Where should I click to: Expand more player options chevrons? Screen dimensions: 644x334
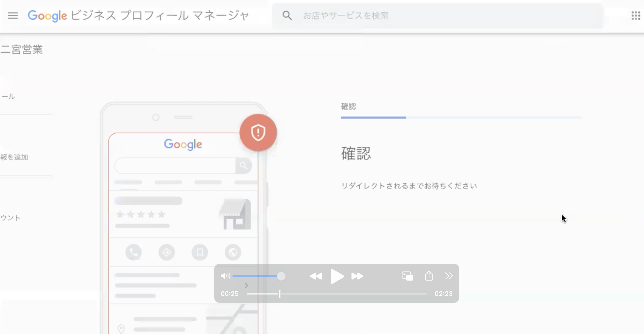(x=449, y=276)
